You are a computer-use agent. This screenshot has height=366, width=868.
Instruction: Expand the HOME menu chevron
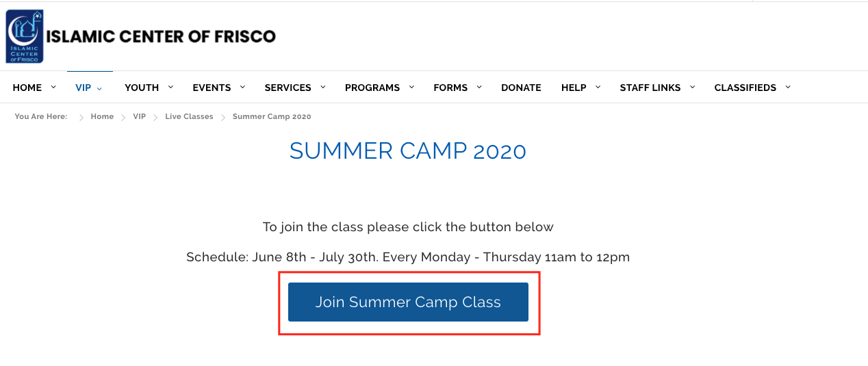click(x=53, y=87)
